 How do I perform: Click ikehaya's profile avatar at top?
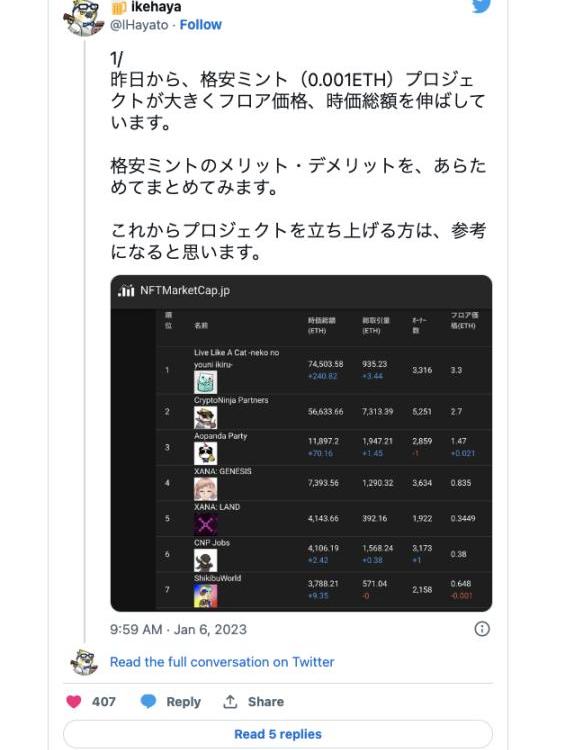(x=84, y=18)
